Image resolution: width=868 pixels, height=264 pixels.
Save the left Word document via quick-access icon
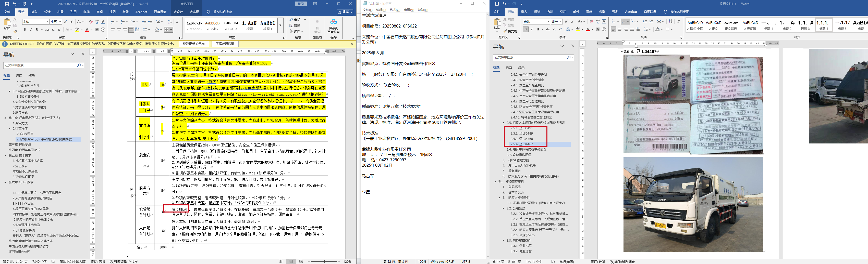pos(7,4)
